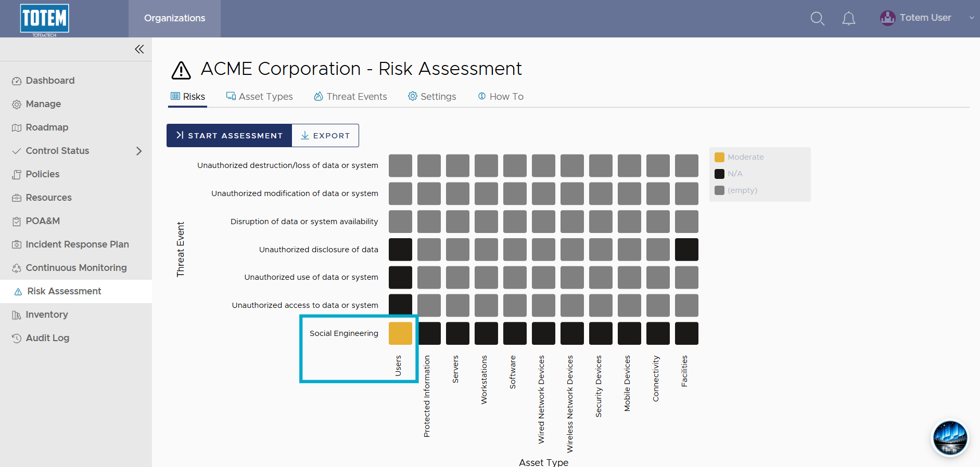Toggle (empty) legend entry

click(x=736, y=190)
